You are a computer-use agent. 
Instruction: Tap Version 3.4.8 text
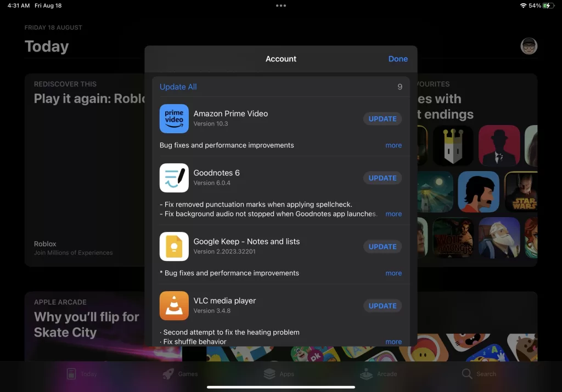(x=212, y=311)
